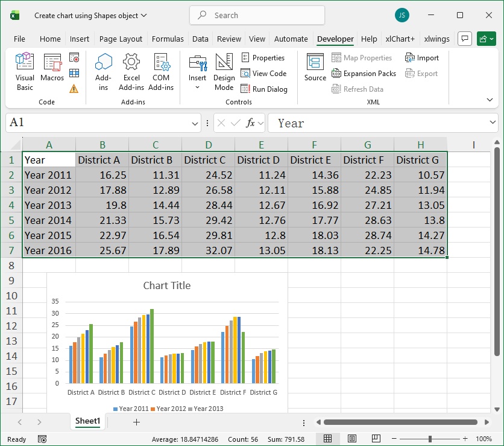This screenshot has width=504, height=446.
Task: Open control Properties
Action: tap(263, 58)
